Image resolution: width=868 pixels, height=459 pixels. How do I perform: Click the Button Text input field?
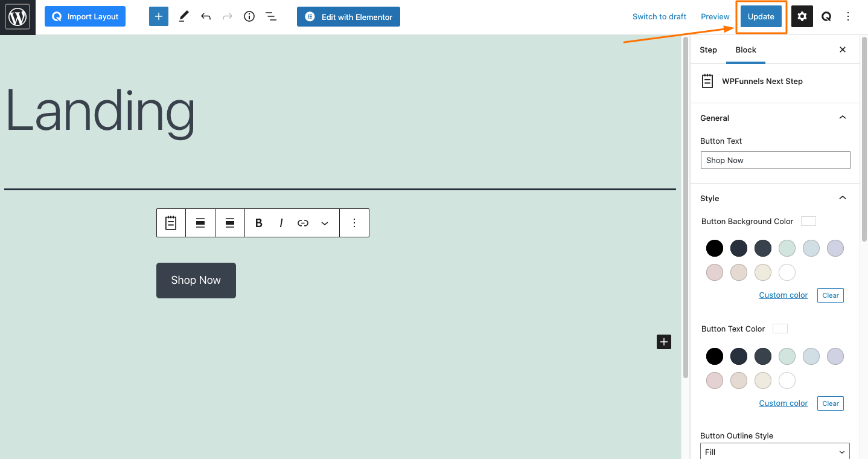point(775,160)
